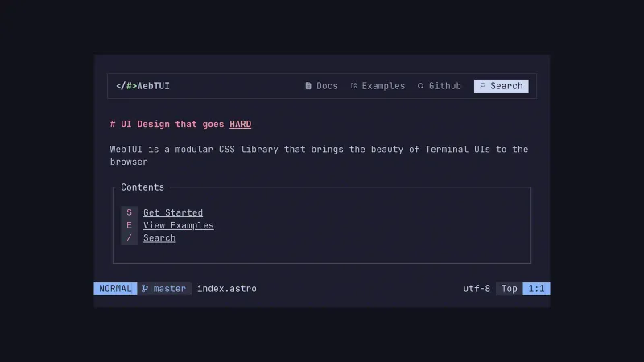Open the Get Started link

coord(173,212)
